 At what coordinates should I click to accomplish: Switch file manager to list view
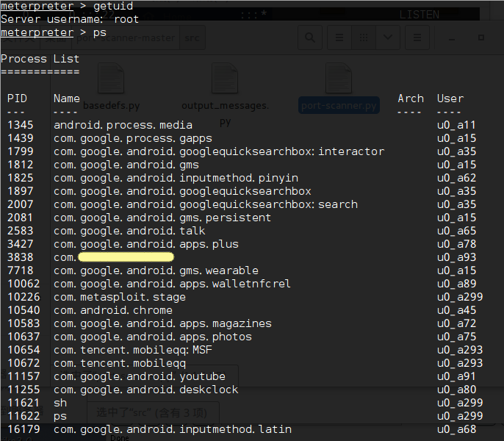click(x=339, y=37)
